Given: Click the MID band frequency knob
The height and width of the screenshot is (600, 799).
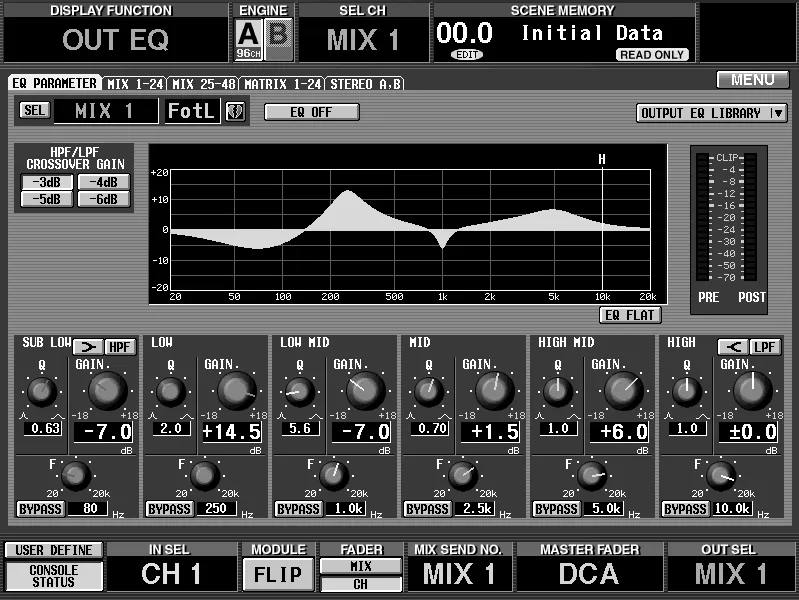Looking at the screenshot, I should tap(462, 476).
